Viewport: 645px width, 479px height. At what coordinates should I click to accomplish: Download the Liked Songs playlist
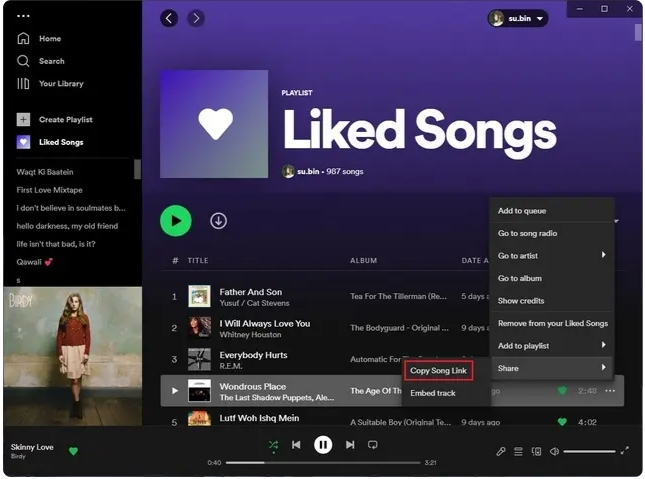point(218,221)
